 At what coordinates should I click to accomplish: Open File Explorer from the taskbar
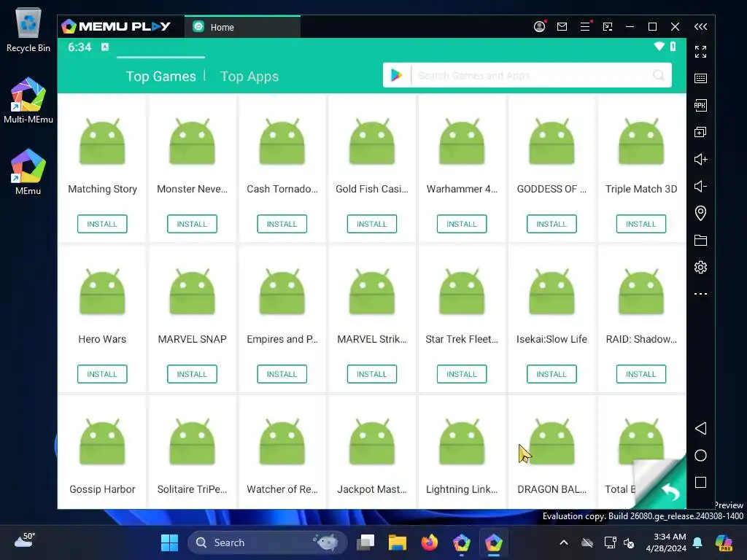coord(398,542)
